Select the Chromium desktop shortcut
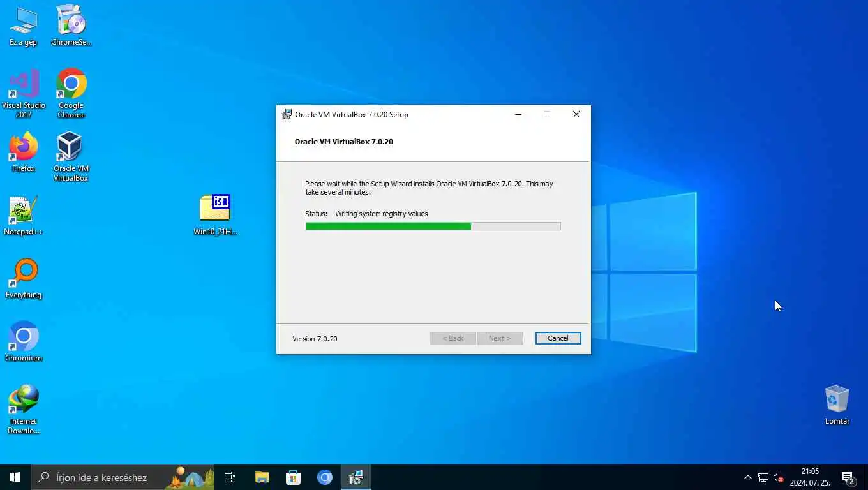This screenshot has width=868, height=490. pyautogui.click(x=24, y=342)
